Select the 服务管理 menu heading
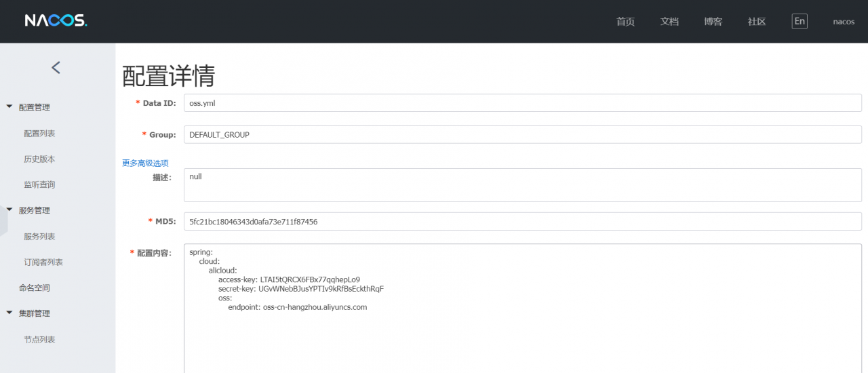The image size is (868, 373). (35, 210)
